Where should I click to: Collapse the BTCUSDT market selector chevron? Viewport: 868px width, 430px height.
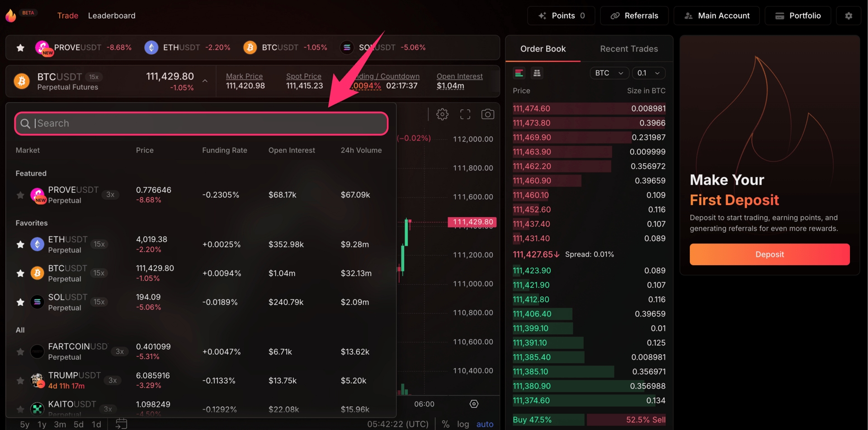coord(205,81)
